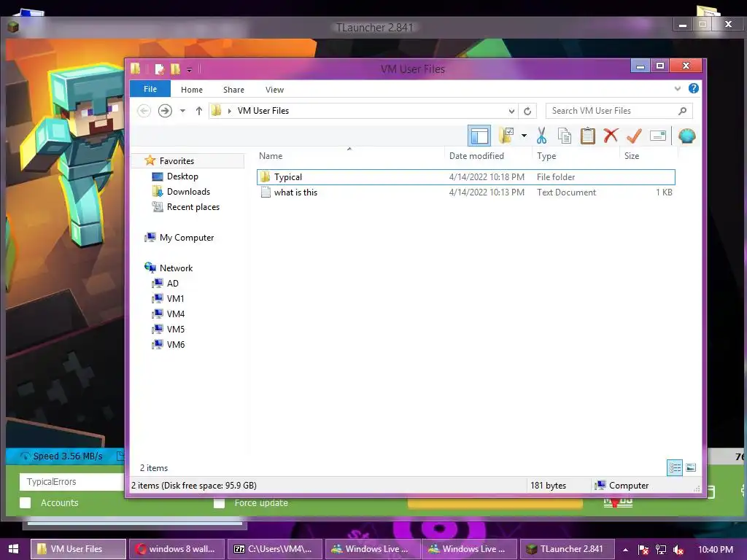
Task: Switch to 'windows 8 wall...' taskbar item
Action: [x=177, y=549]
